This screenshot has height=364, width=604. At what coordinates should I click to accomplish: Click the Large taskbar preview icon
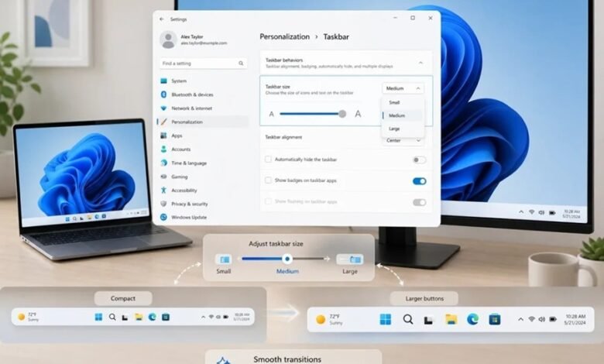click(x=350, y=259)
